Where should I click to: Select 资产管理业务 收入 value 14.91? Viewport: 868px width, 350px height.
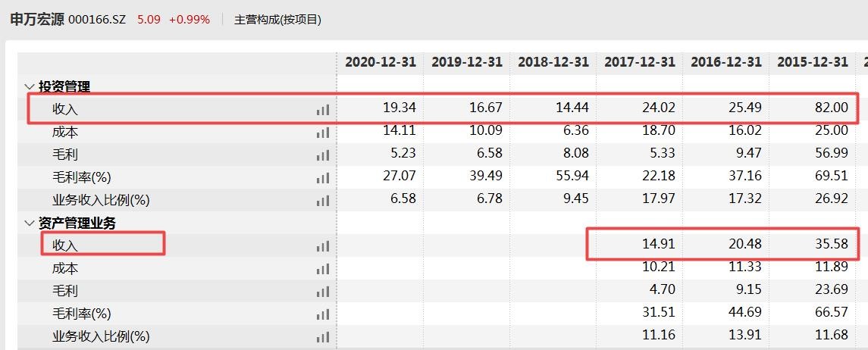(659, 244)
